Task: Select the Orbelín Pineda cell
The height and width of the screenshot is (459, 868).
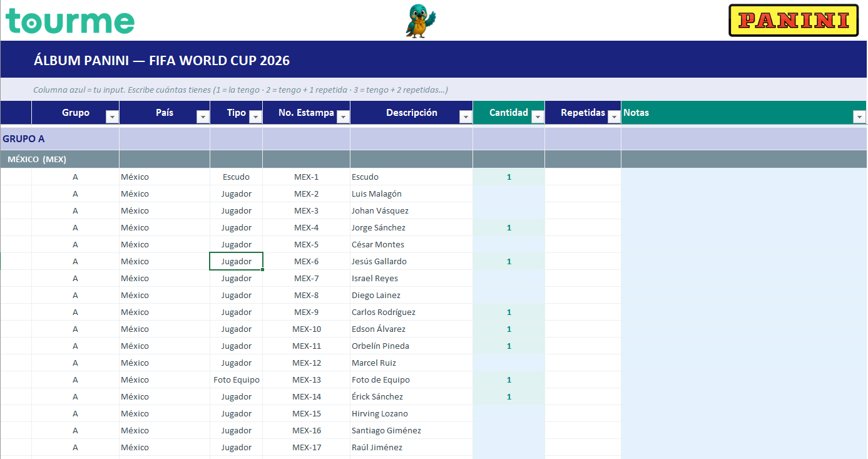Action: tap(411, 346)
